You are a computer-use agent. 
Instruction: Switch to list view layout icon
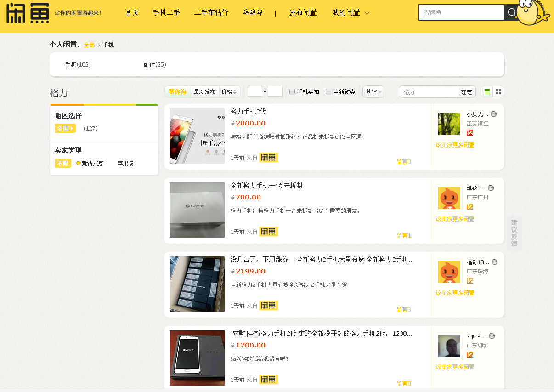(487, 92)
